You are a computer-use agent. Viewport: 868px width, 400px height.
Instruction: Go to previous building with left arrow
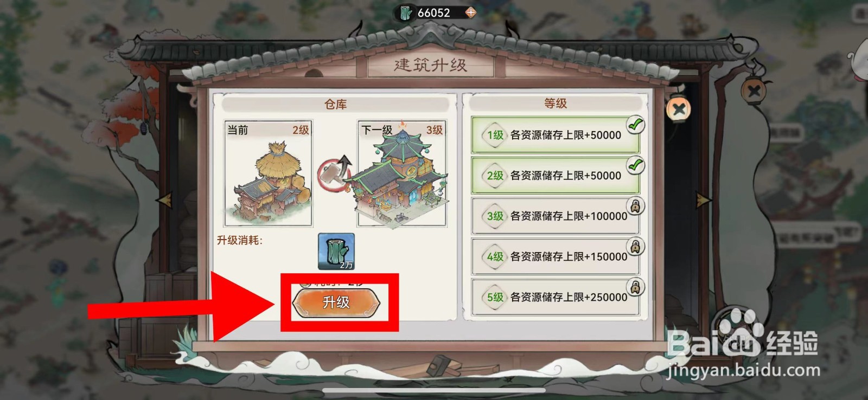[x=164, y=199]
